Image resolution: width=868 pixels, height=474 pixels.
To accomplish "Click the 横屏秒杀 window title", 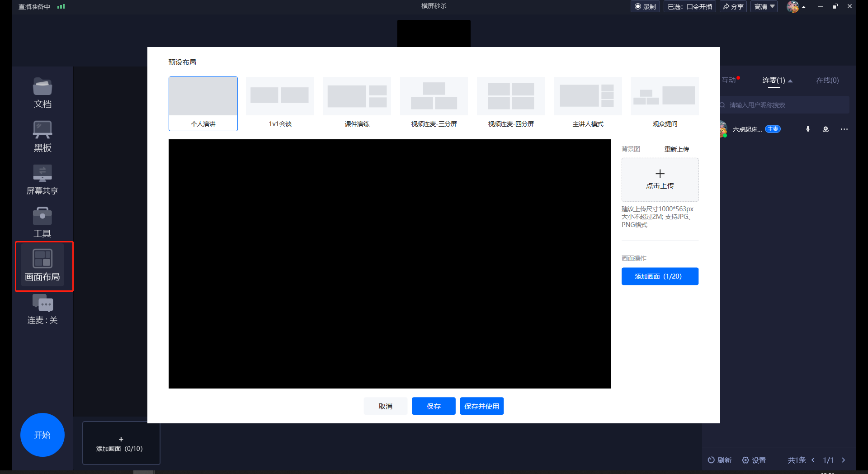I will coord(434,6).
